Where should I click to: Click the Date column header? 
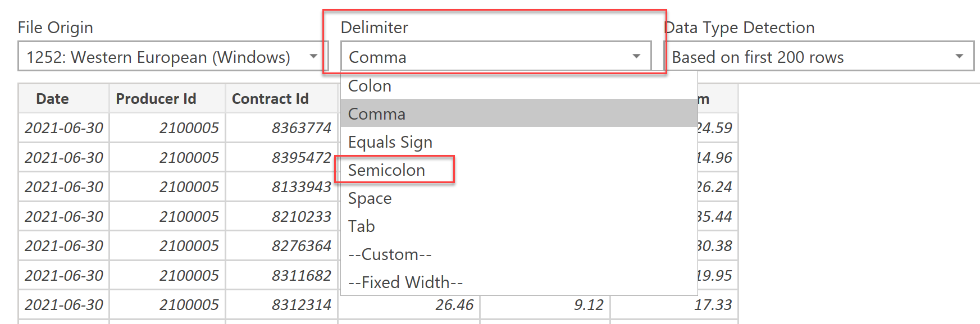pyautogui.click(x=52, y=99)
